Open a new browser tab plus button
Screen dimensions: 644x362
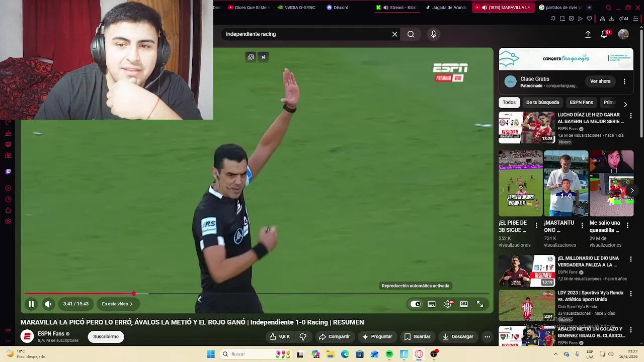coord(589,8)
